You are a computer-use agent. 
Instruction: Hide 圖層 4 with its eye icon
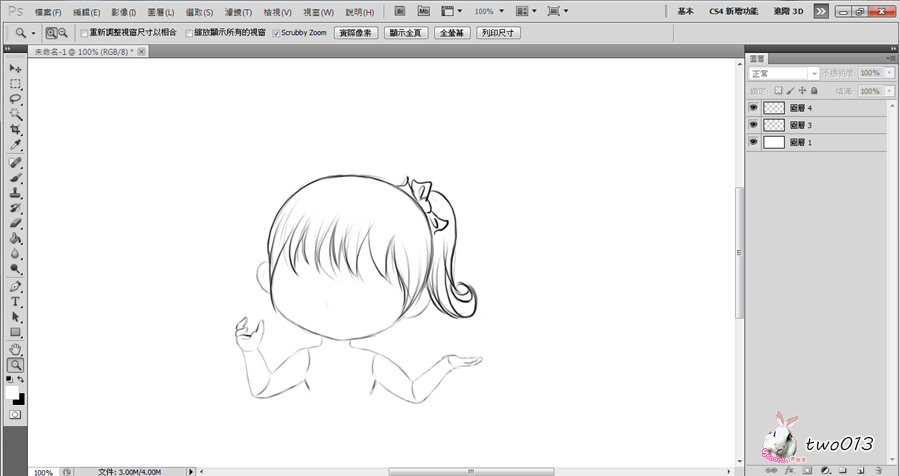753,108
